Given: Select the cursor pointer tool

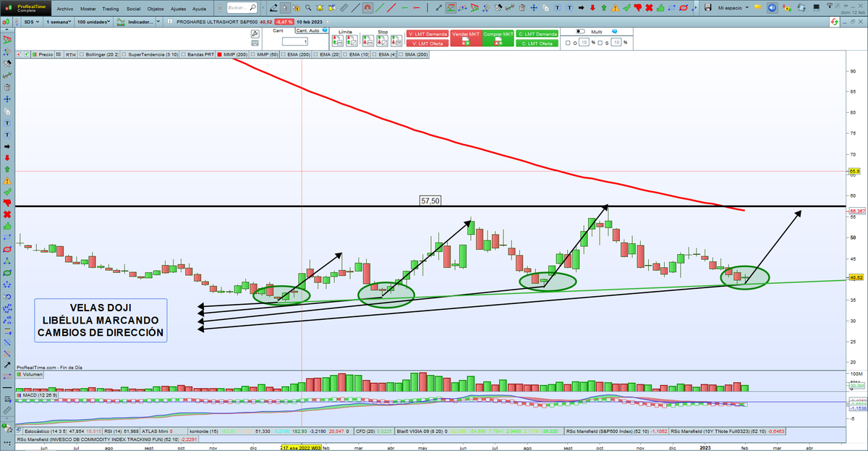Looking at the screenshot, I should pyautogui.click(x=285, y=7).
